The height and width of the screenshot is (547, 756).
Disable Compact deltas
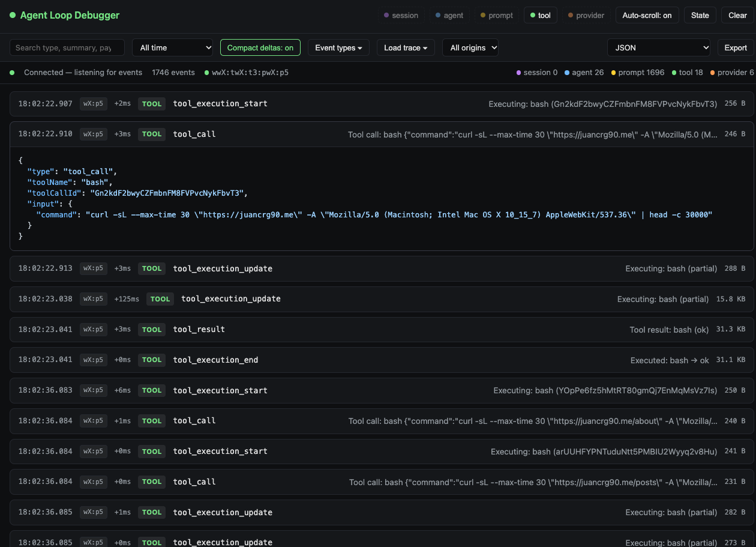(x=260, y=47)
